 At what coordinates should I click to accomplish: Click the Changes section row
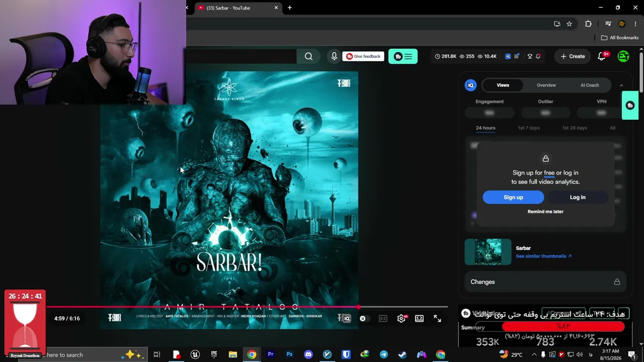pos(545,282)
